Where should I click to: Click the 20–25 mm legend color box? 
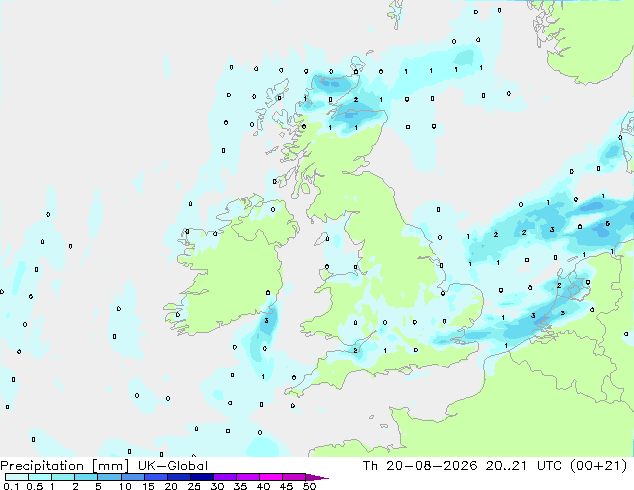178,477
